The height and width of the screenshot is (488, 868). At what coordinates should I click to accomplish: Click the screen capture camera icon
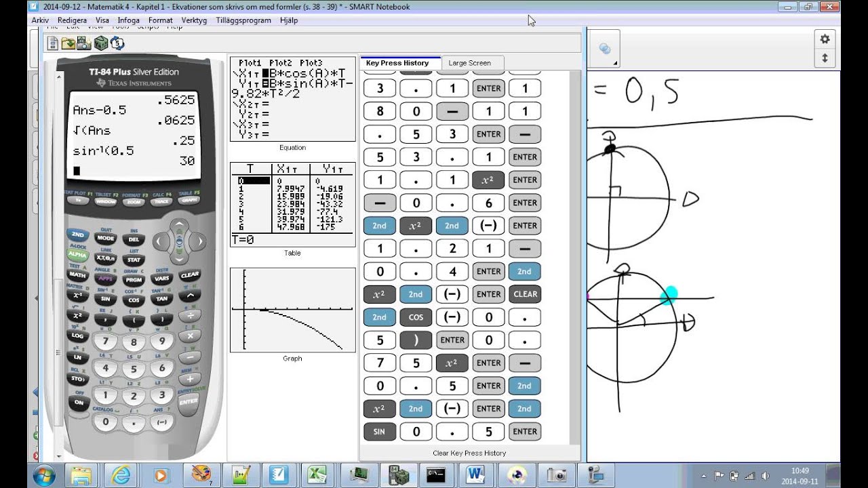(x=84, y=43)
